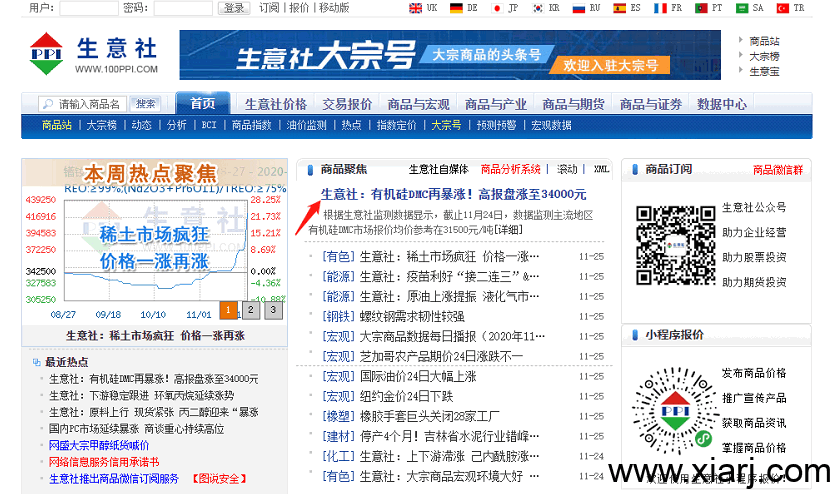Open the 报价 link in top bar
The width and height of the screenshot is (835, 494).
tap(299, 8)
